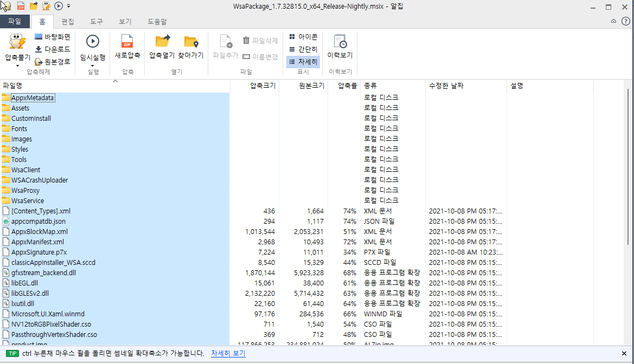Select the AppxManifest.xml file row
Image resolution: width=634 pixels, height=364 pixels.
tap(39, 242)
